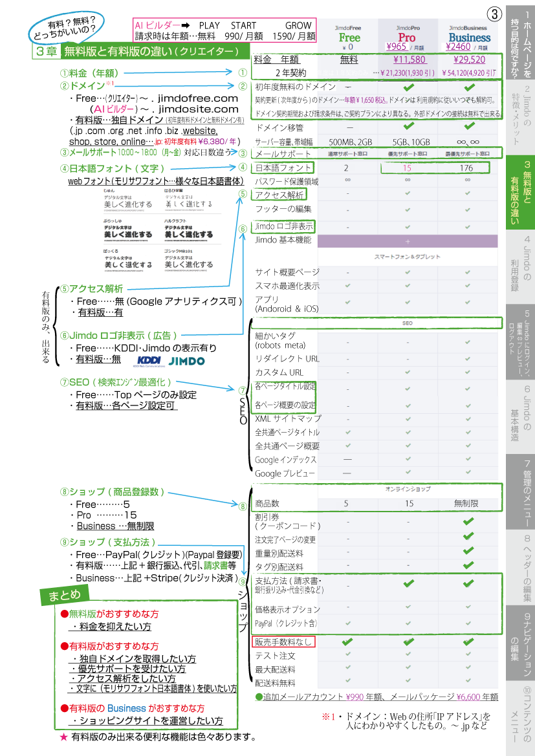Screen dimensions: 535x756
Task: Click underlined 無料 under Free column
Action: tap(349, 59)
